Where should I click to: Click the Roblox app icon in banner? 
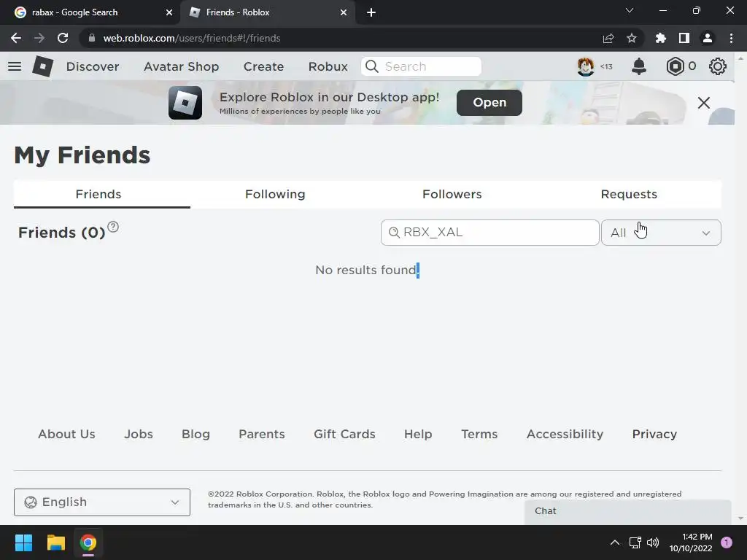pos(185,102)
